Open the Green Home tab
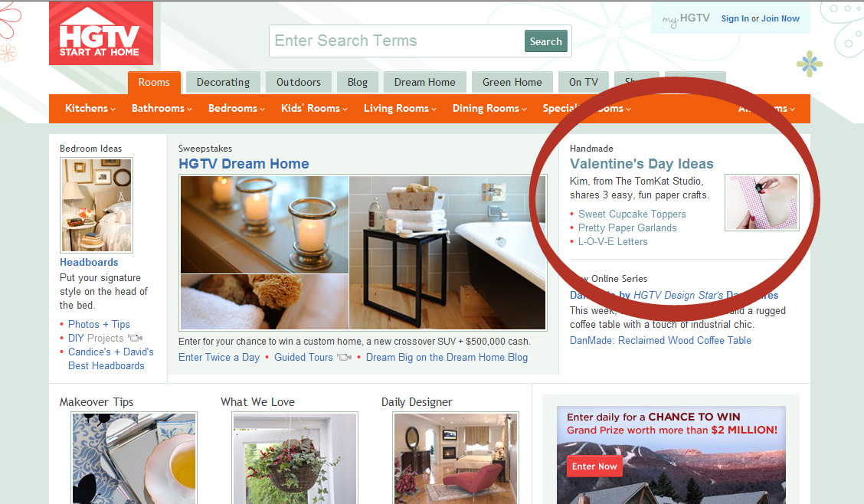 512,82
